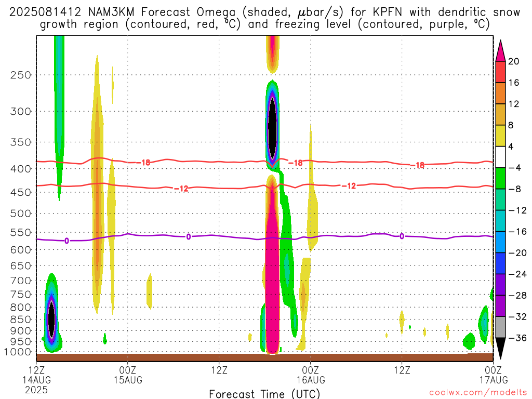The width and height of the screenshot is (532, 399).
Task: Click the 350 pressure level label
Action: (x=21, y=142)
